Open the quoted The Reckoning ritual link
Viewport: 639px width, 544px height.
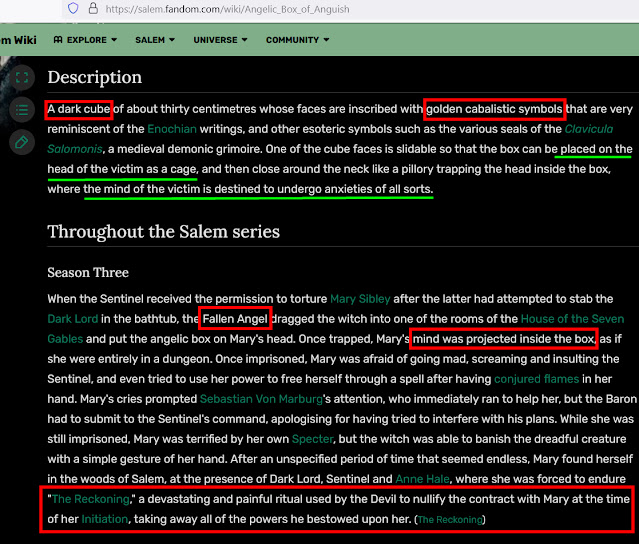[91, 499]
